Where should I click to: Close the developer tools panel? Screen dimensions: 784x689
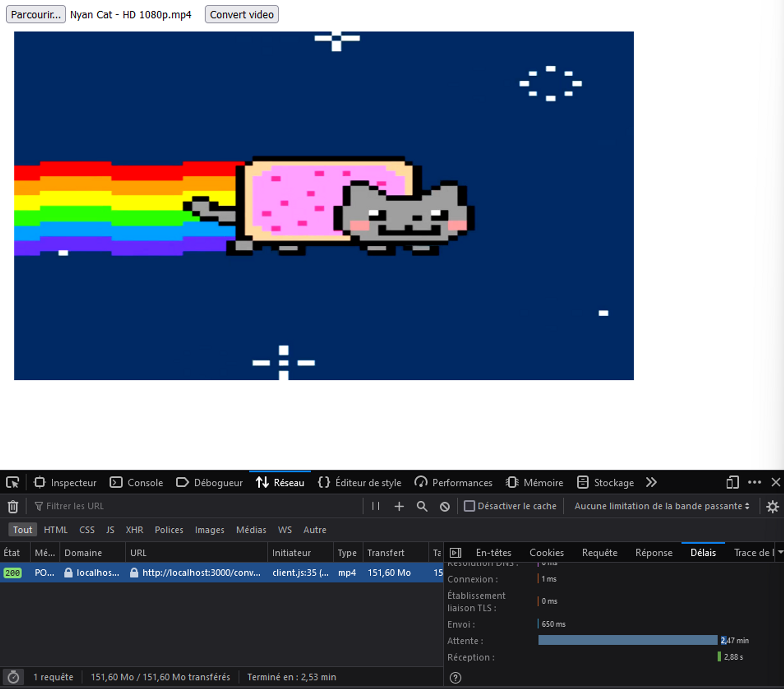point(776,482)
